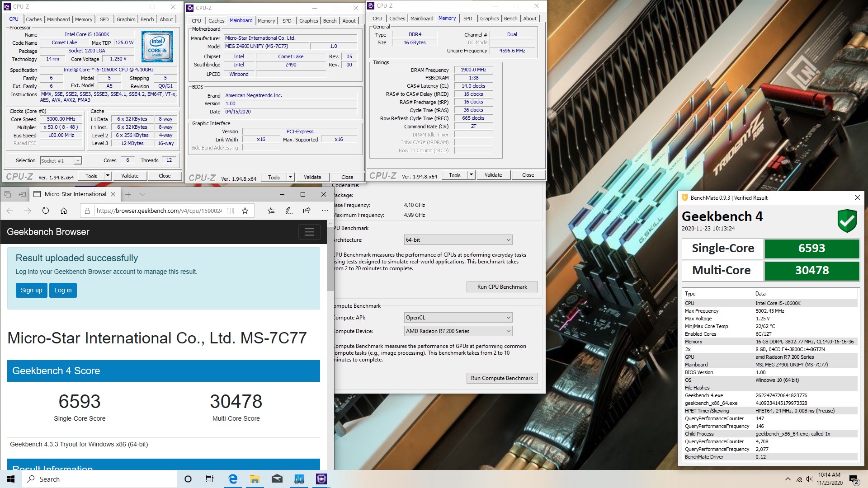Go to the browser home page
This screenshot has width=868, height=488.
(64, 211)
